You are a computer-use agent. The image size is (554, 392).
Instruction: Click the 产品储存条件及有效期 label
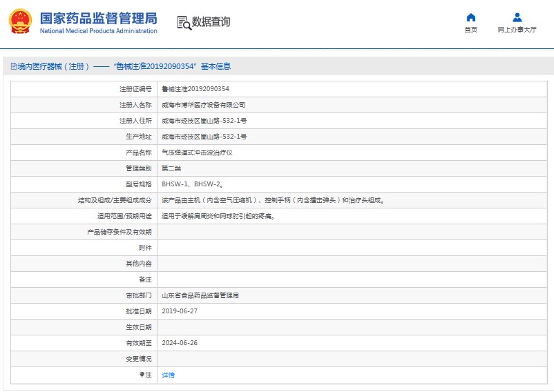point(120,232)
